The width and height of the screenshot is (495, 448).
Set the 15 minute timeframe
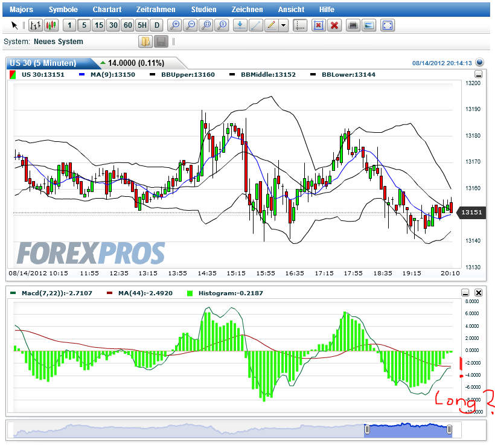point(99,25)
